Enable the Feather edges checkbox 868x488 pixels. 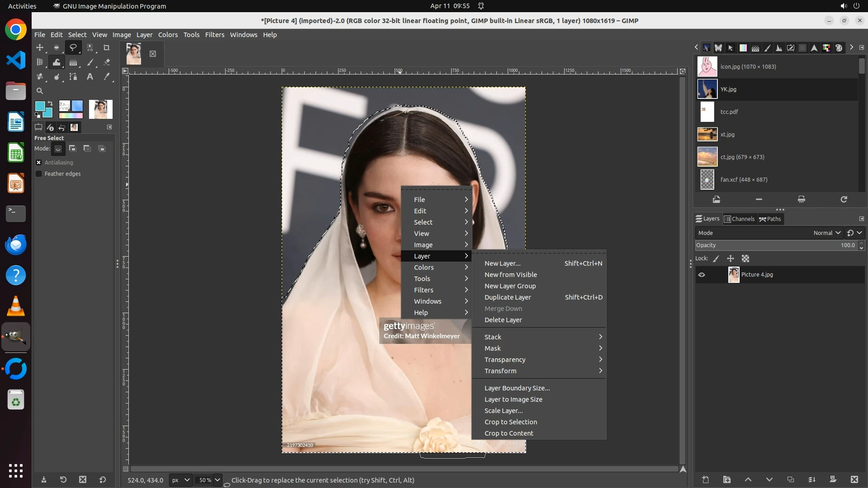39,174
